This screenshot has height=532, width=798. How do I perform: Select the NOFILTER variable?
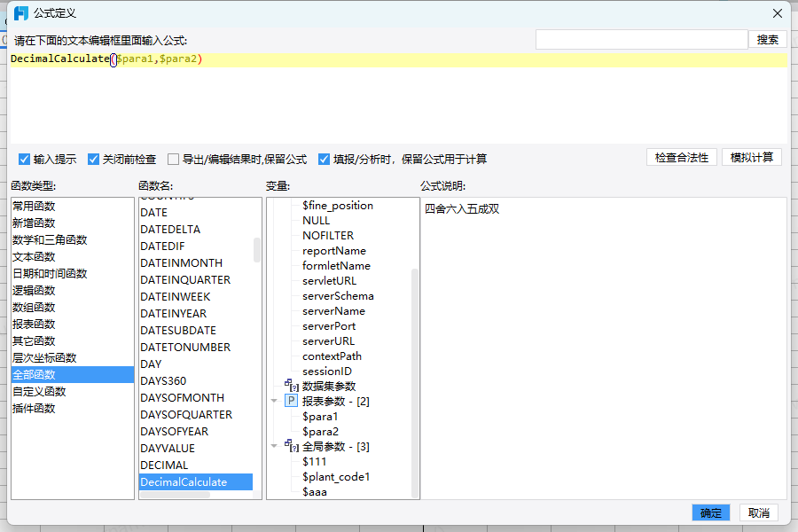(328, 235)
